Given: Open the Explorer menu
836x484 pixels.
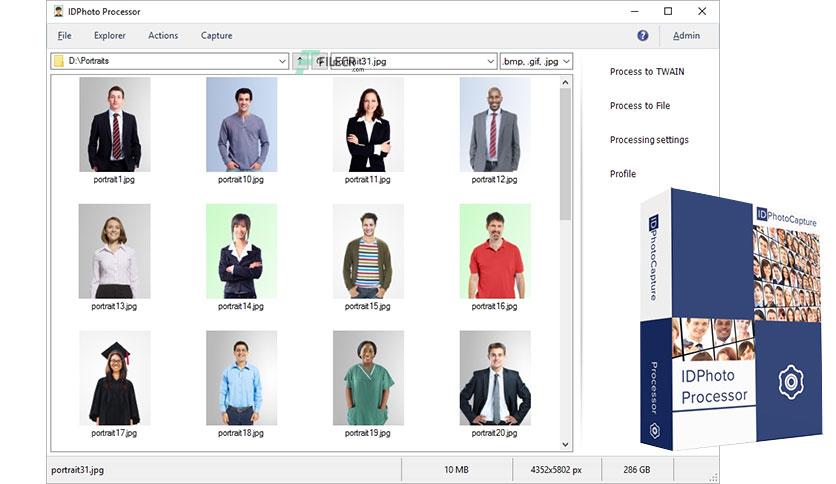Looking at the screenshot, I should [110, 36].
